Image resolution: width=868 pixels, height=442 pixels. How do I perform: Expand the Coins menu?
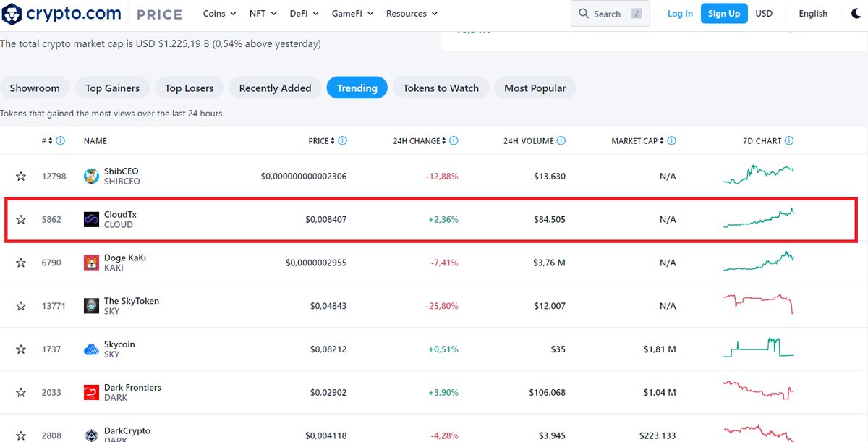220,14
